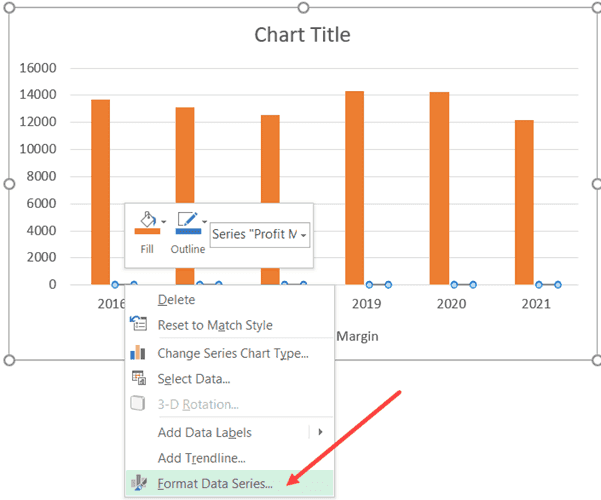
Task: Click Add Data Labels menu item
Action: tap(204, 432)
